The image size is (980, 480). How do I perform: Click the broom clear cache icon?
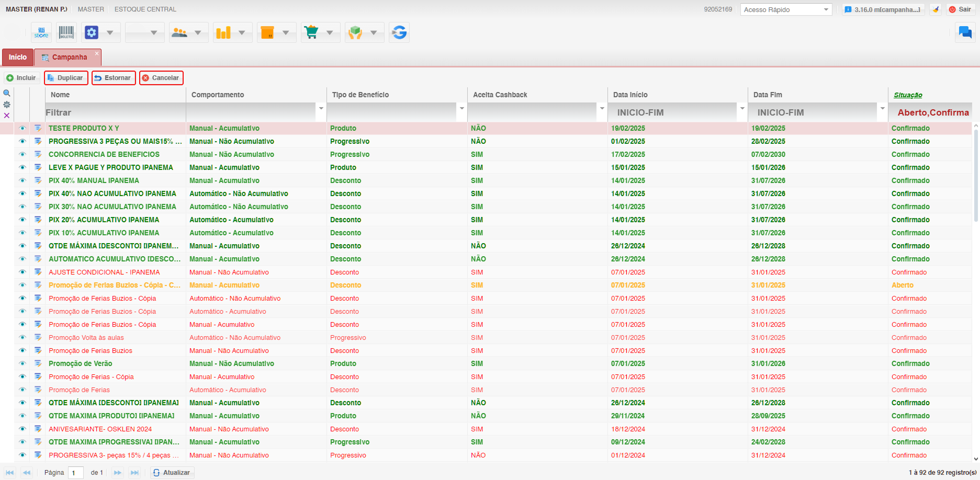pos(936,9)
